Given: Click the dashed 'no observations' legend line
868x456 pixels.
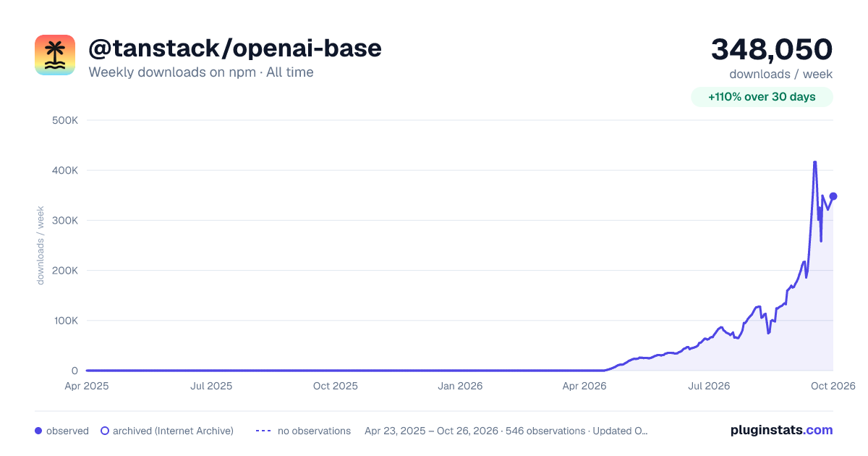Looking at the screenshot, I should coord(263,431).
